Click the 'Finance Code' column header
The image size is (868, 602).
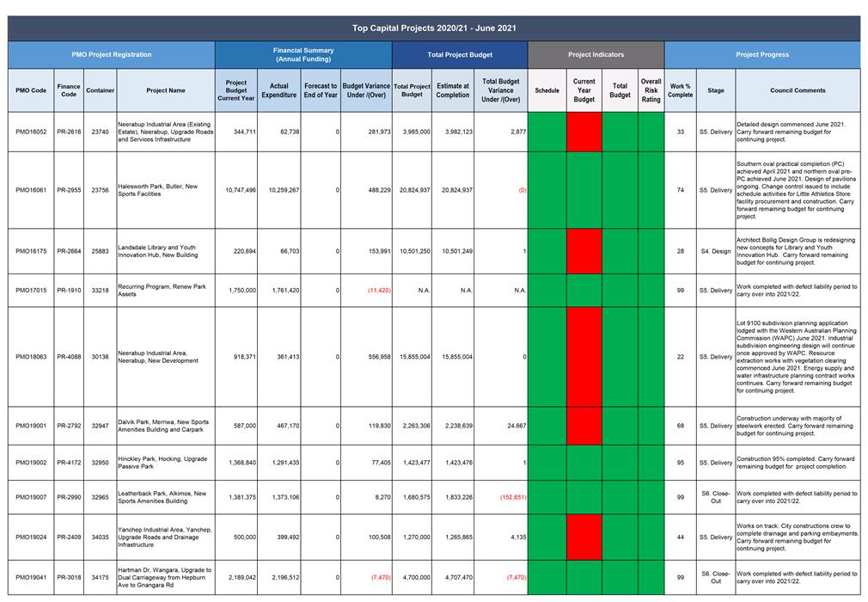[69, 90]
